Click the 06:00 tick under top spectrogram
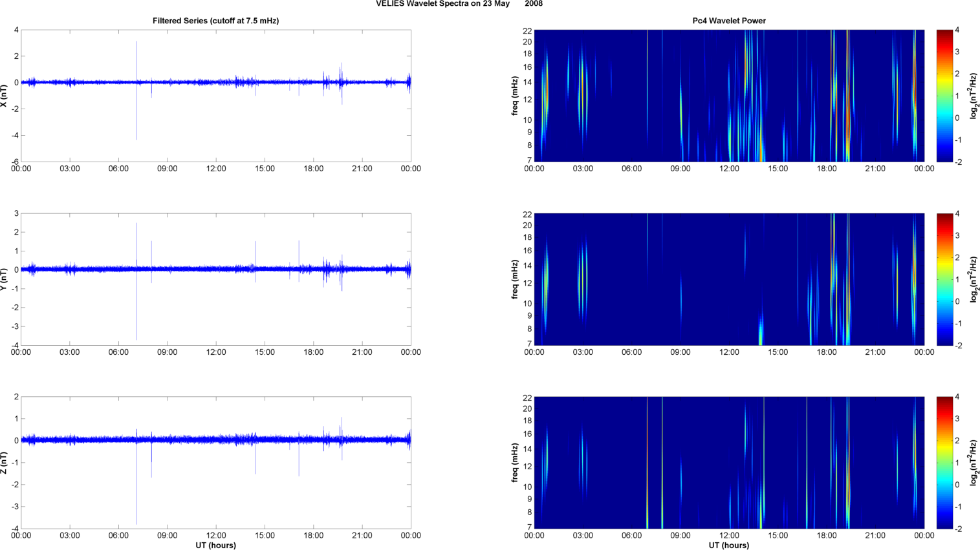980x550 pixels. 632,169
